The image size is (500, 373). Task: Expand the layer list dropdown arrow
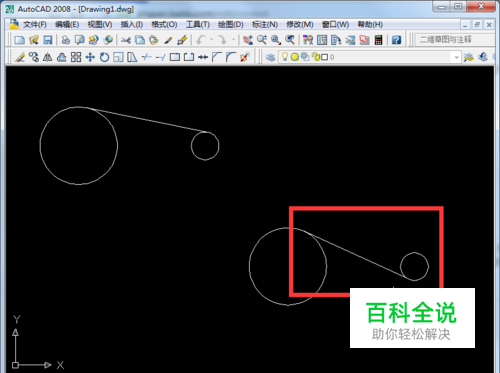[456, 57]
